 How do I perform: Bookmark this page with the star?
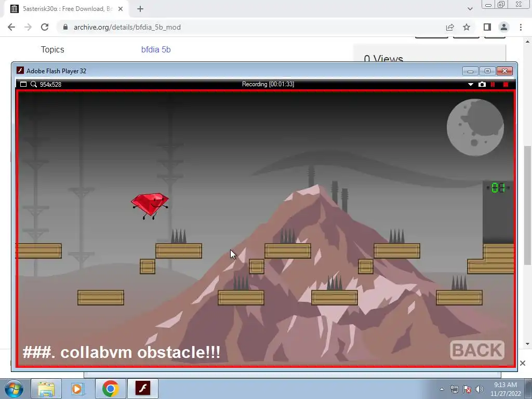pos(467,27)
